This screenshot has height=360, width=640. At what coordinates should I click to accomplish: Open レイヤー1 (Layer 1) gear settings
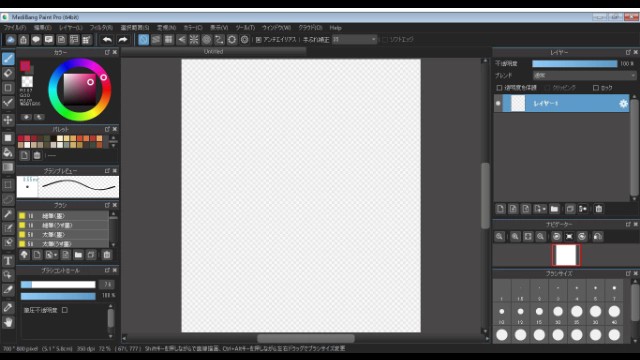coord(623,104)
